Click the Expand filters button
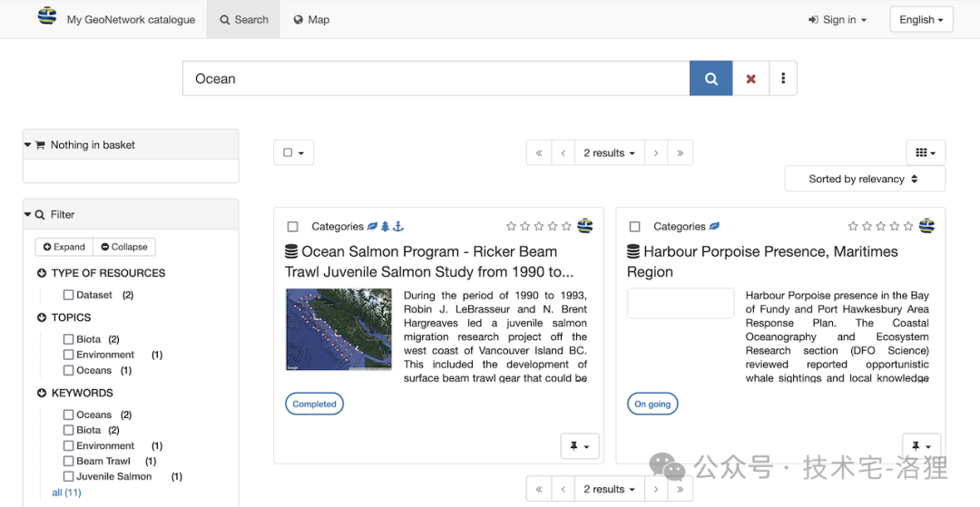The width and height of the screenshot is (980, 507). pos(64,247)
